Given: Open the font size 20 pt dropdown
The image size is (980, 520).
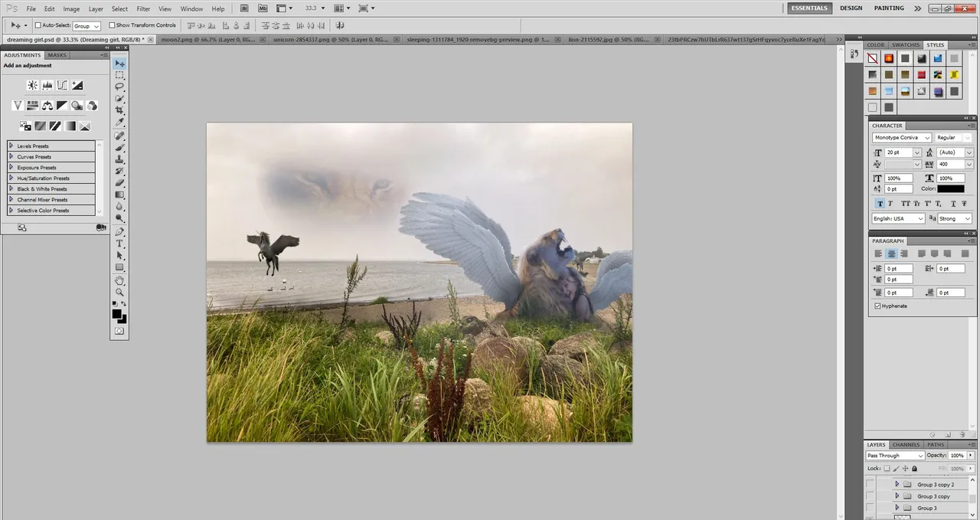Looking at the screenshot, I should pyautogui.click(x=916, y=152).
